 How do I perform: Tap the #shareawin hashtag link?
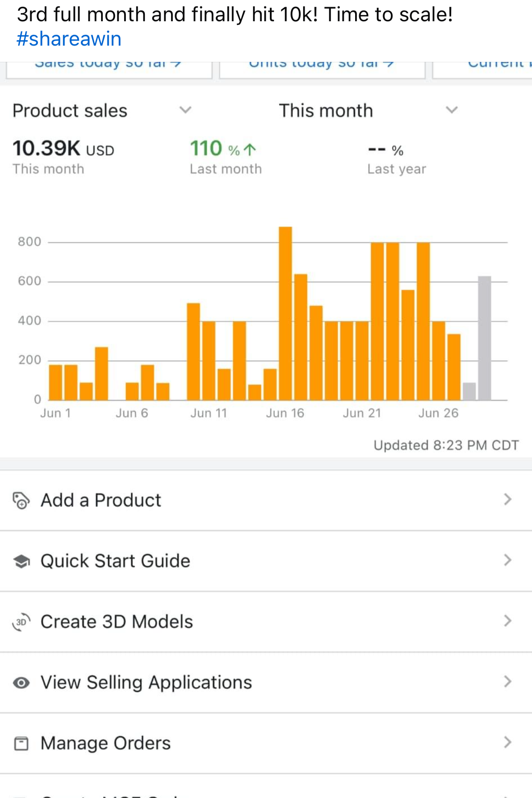point(69,39)
